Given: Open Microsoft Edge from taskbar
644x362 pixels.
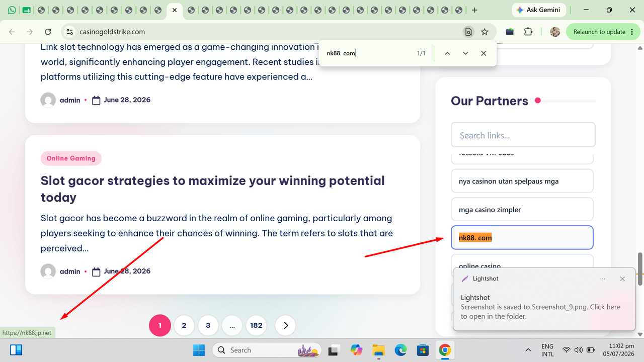Looking at the screenshot, I should pyautogui.click(x=400, y=350).
